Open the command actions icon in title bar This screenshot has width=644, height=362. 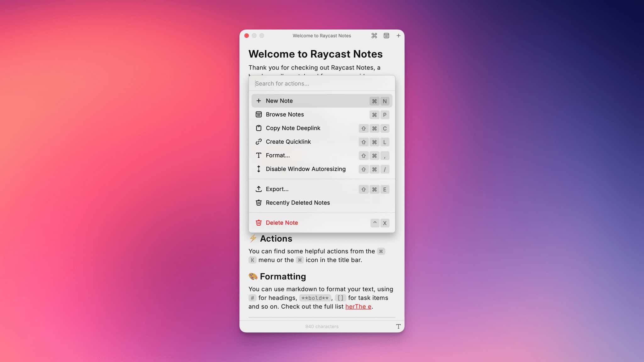[374, 36]
